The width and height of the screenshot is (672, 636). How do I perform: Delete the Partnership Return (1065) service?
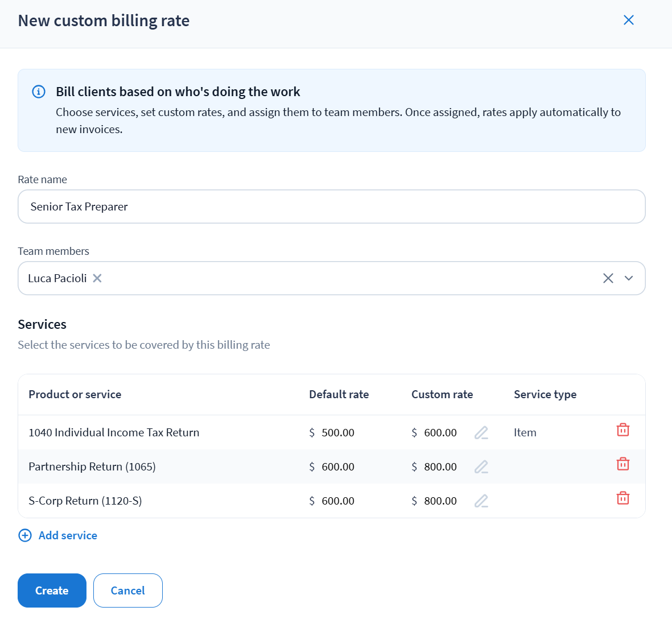(622, 464)
